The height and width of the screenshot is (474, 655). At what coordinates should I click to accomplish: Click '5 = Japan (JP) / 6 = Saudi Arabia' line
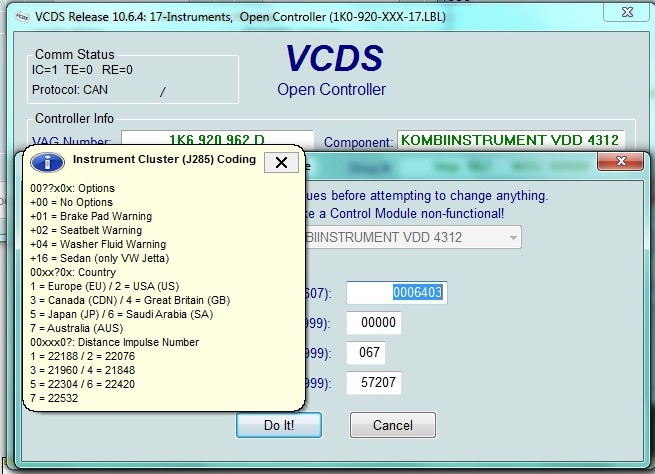[x=122, y=314]
